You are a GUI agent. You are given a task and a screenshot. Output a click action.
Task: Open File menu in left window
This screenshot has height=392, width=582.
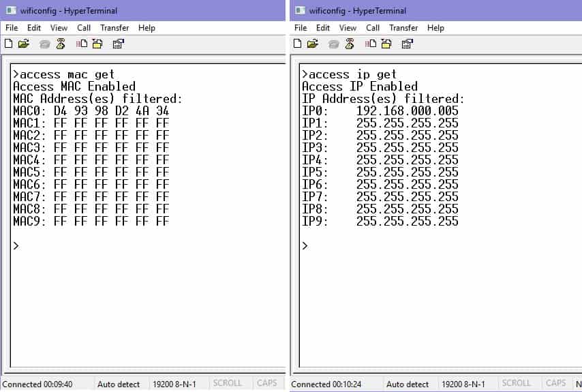tap(12, 28)
